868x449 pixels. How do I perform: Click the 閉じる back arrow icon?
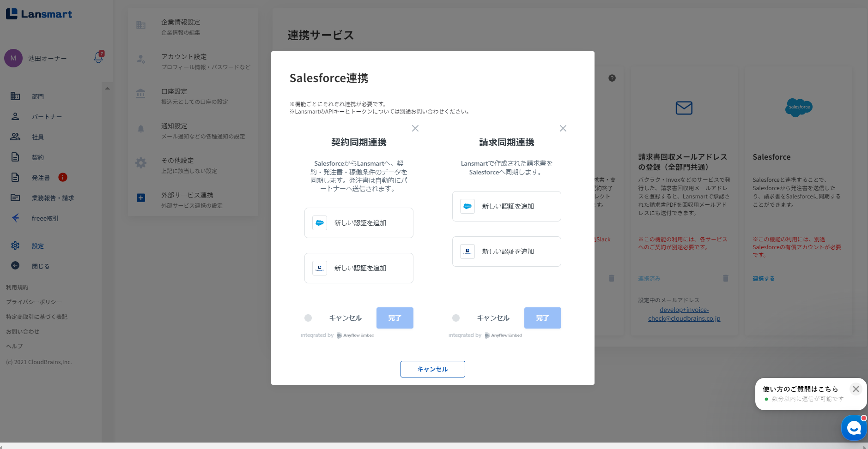click(x=15, y=265)
